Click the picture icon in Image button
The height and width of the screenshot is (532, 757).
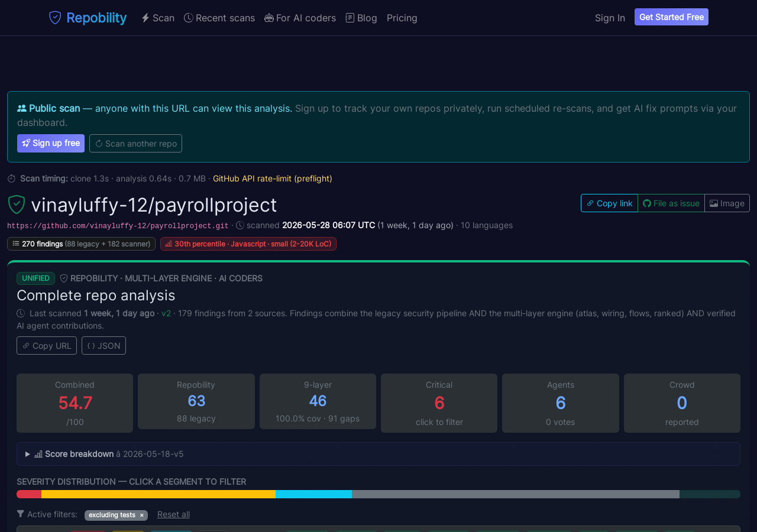714,203
